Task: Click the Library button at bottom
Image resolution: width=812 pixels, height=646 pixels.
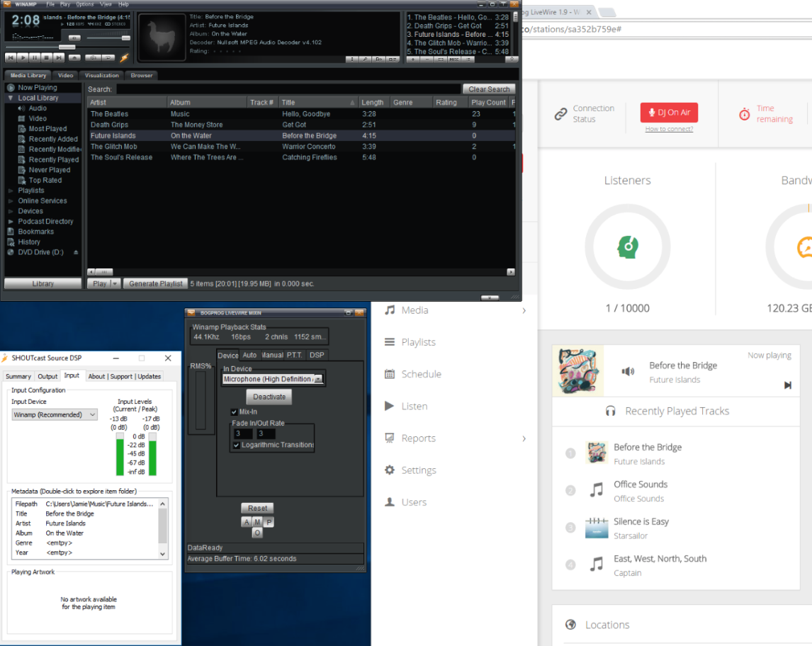Action: pos(43,283)
